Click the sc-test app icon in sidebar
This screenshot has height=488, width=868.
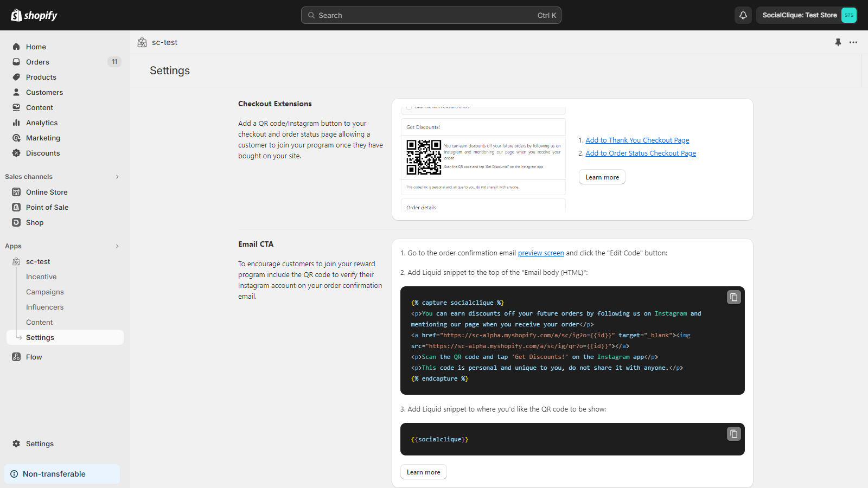(x=16, y=261)
